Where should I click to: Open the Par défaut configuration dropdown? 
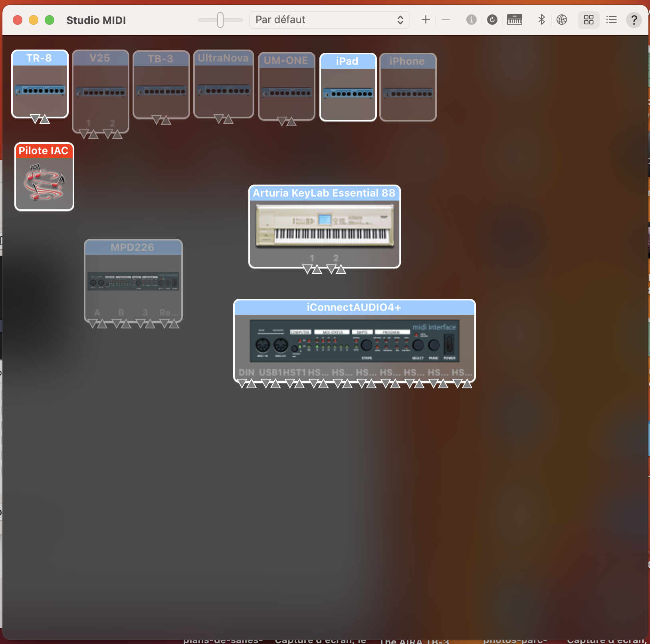click(329, 20)
